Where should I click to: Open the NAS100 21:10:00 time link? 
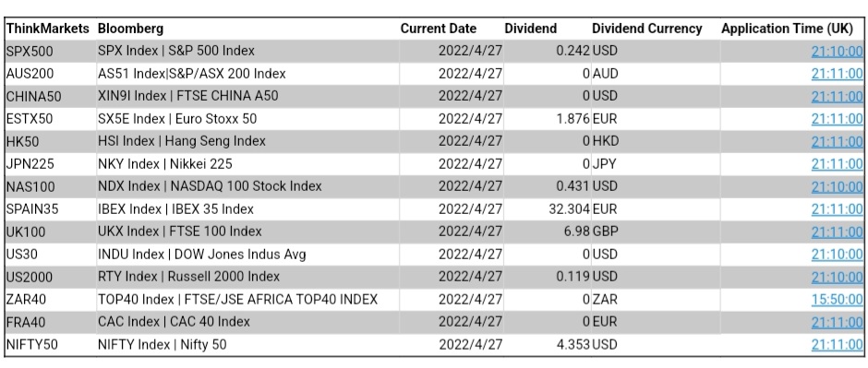tap(837, 186)
